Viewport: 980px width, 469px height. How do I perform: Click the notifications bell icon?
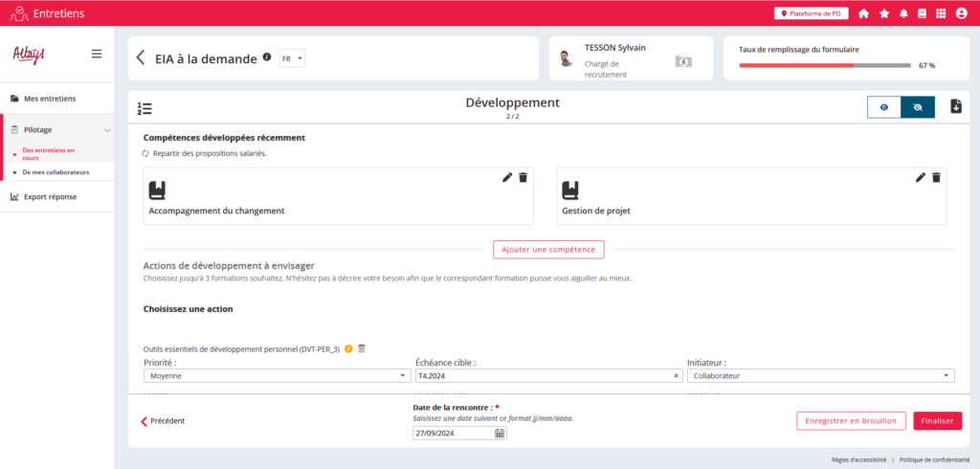[x=903, y=13]
